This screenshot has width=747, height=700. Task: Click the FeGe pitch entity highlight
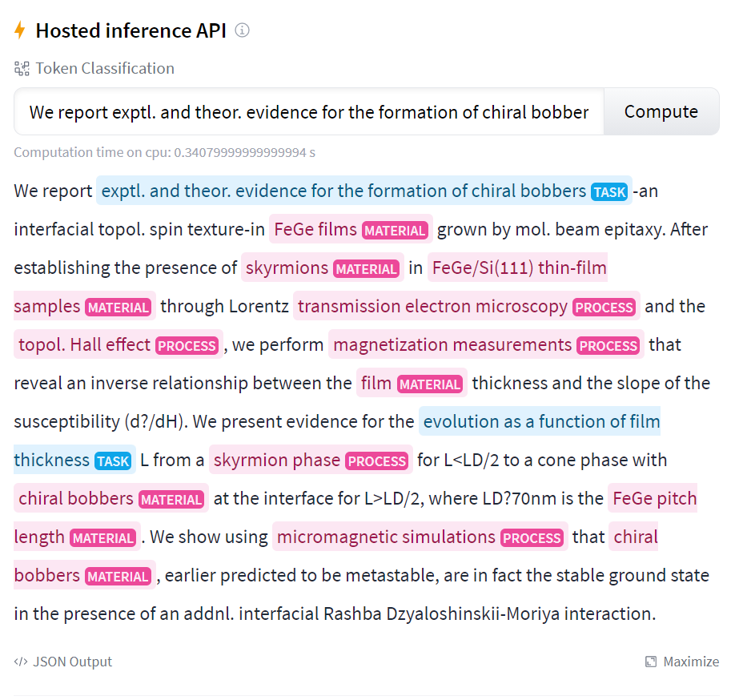pyautogui.click(x=654, y=499)
